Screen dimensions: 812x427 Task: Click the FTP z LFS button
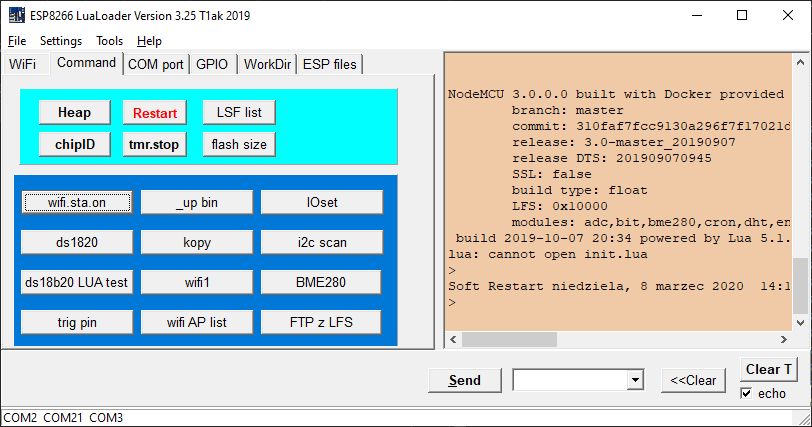(x=321, y=322)
